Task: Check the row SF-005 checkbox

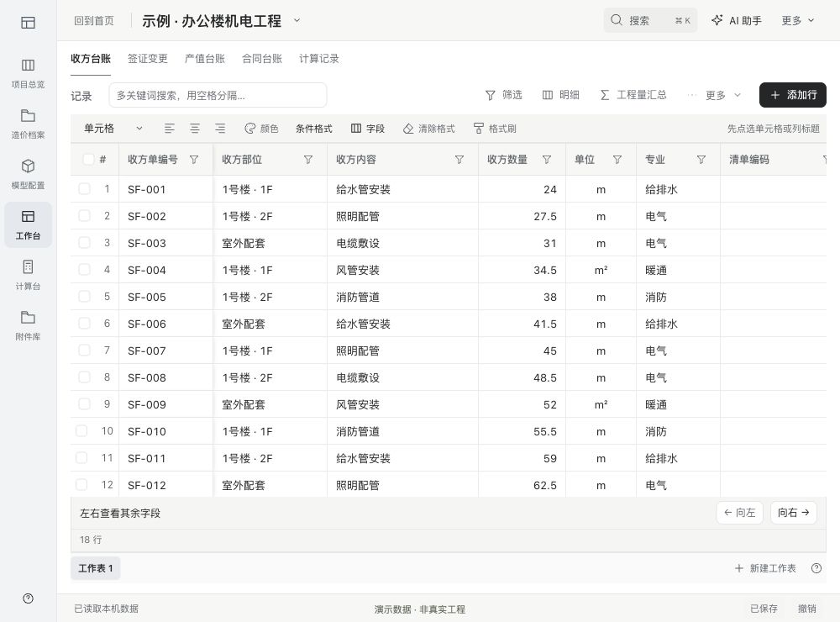Action: coord(84,296)
